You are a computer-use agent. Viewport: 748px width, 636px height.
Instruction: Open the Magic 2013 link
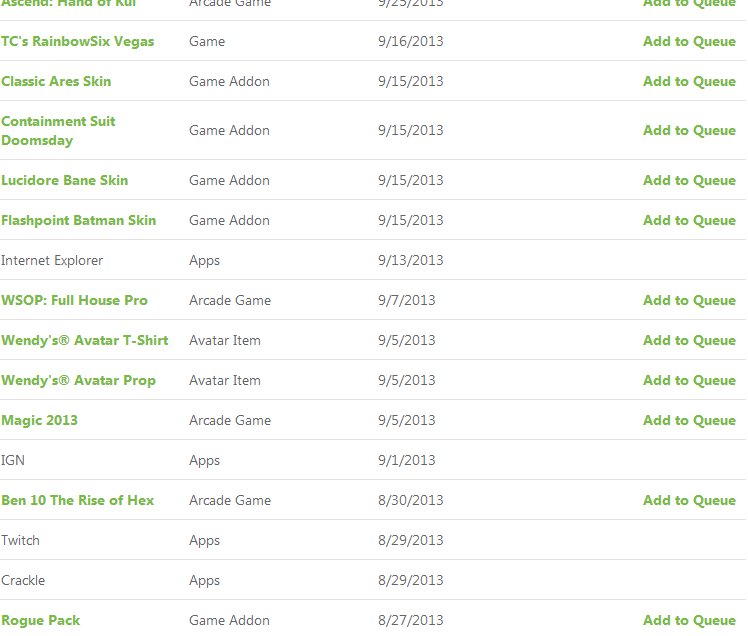click(40, 420)
